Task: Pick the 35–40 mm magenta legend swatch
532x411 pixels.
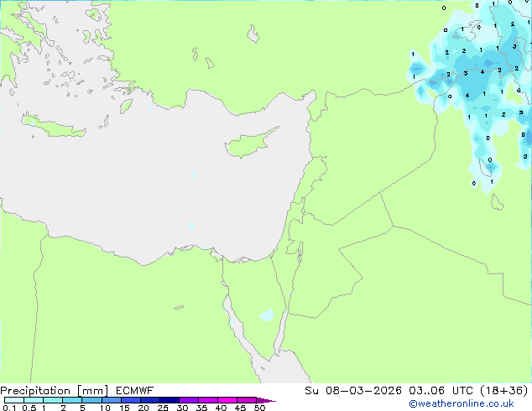Action: pos(208,400)
